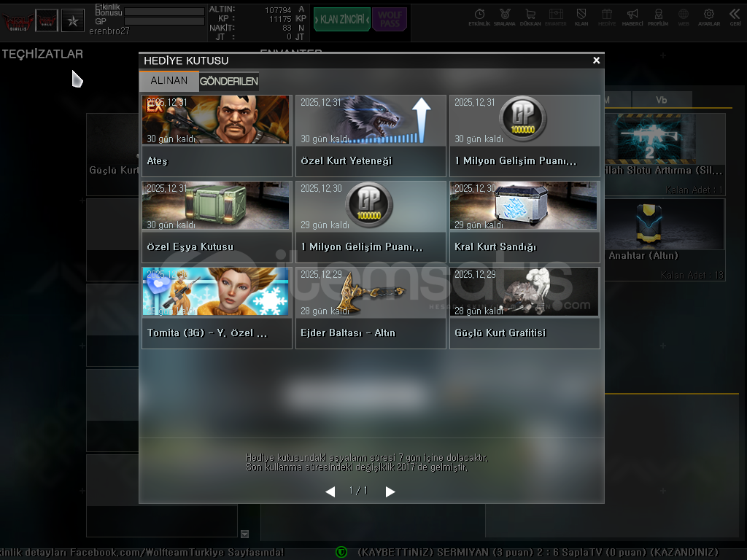Viewport: 747px width, 560px height.
Task: Close the Hediye Kutusu dialog
Action: [596, 61]
